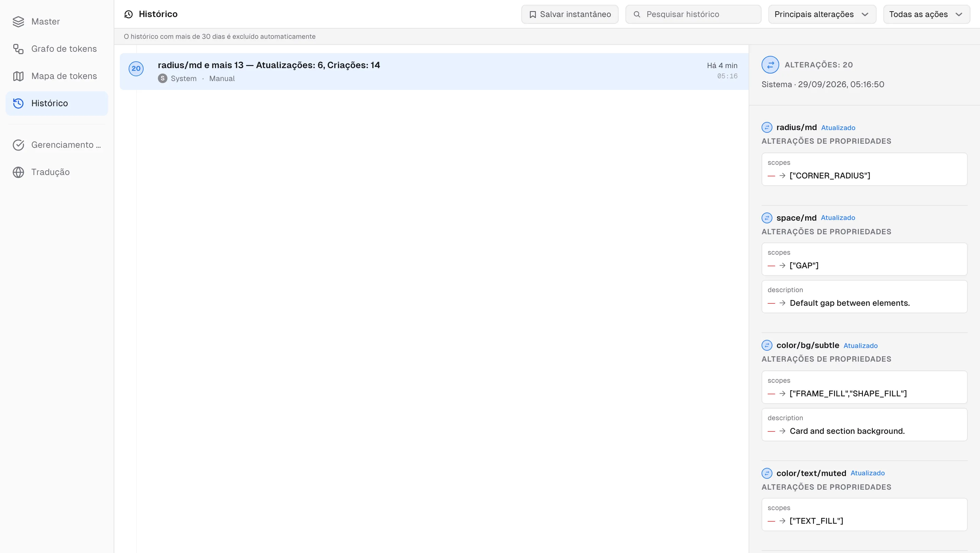Focus the Pesquisar histórico search field
The image size is (980, 553).
pos(693,14)
